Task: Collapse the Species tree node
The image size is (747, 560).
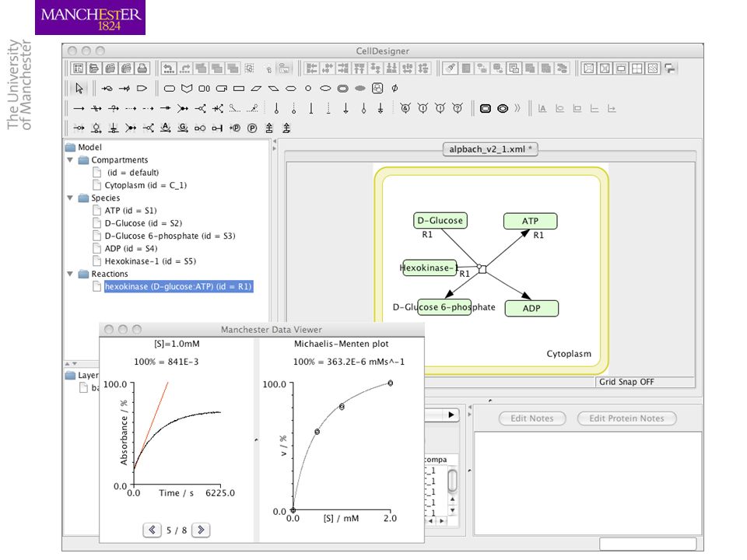Action: click(70, 198)
